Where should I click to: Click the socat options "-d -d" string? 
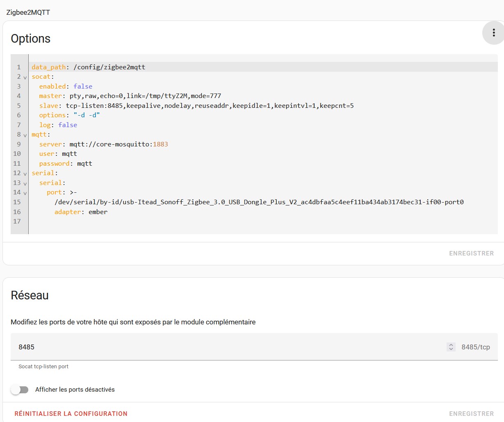87,115
